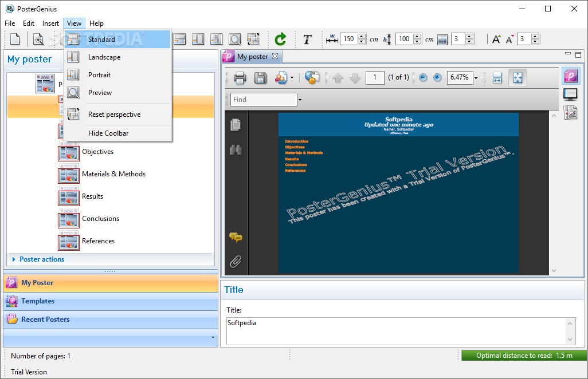
Task: Select the Materials & Methods section
Action: coord(113,174)
